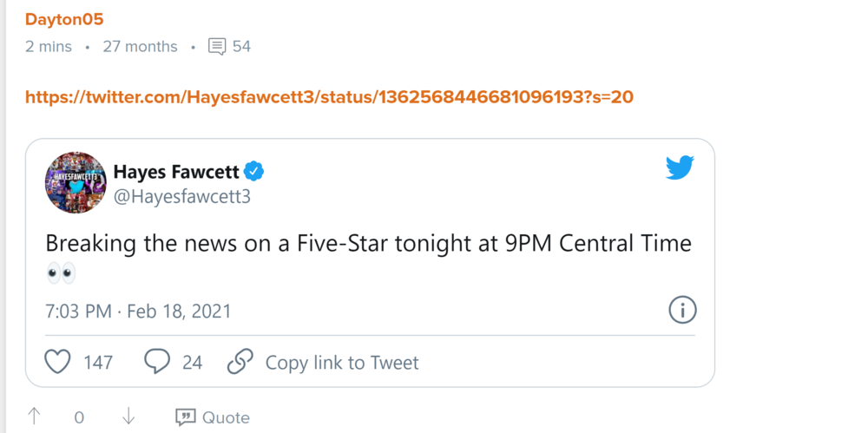Downvote the post with the down arrow
This screenshot has width=868, height=433.
click(x=128, y=417)
